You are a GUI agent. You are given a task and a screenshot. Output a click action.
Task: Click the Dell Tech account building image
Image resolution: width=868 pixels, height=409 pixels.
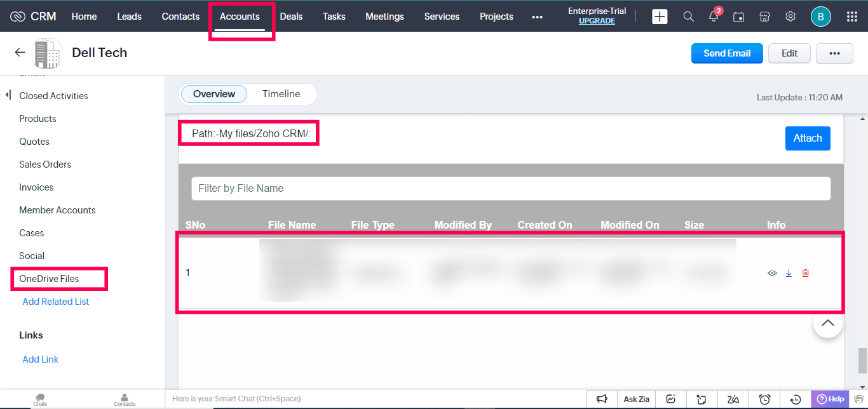point(47,53)
